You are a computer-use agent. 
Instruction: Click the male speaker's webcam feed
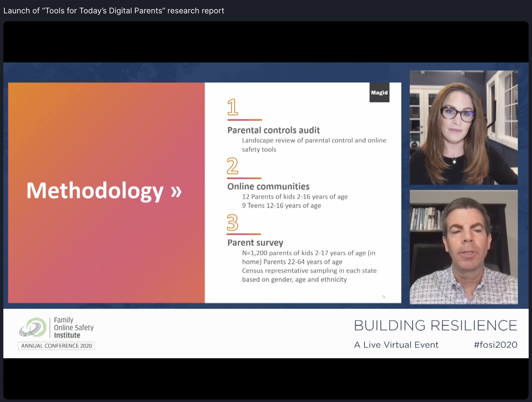[x=464, y=247]
